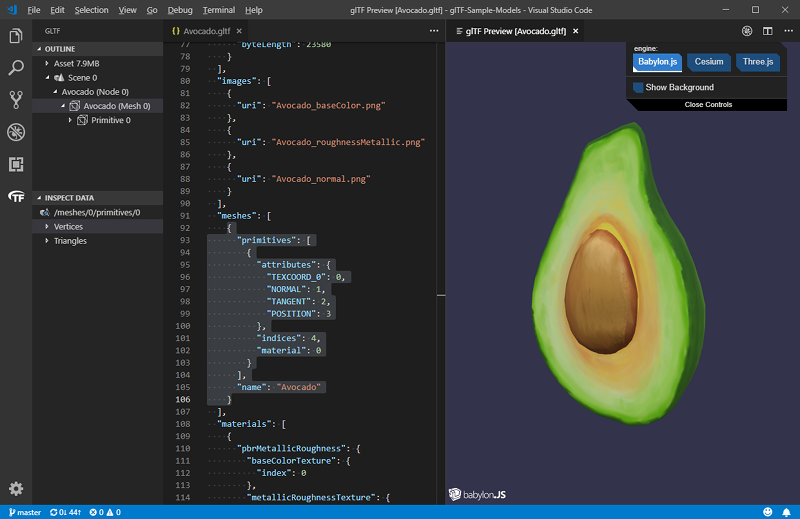Collapse the OUTLINE section header
The image size is (800, 519).
click(x=97, y=49)
